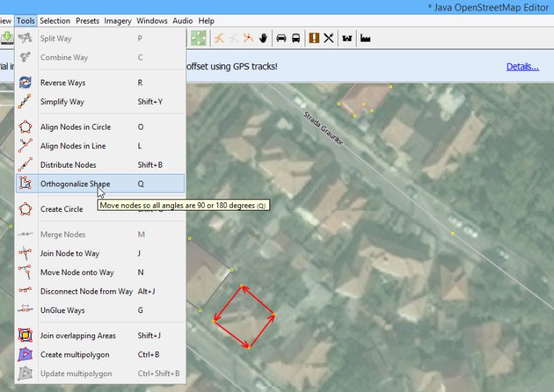554x392 pixels.
Task: Click the top-right corner node of pink building
Action: coord(391,87)
